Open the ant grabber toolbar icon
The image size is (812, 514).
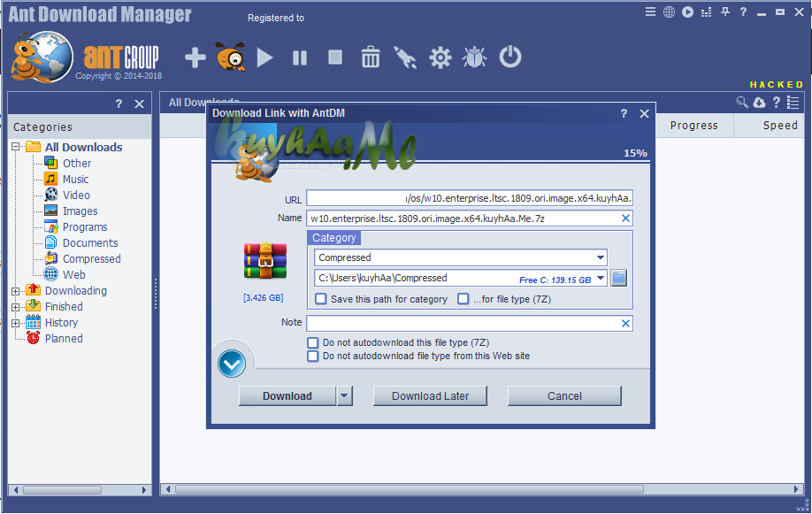point(230,57)
